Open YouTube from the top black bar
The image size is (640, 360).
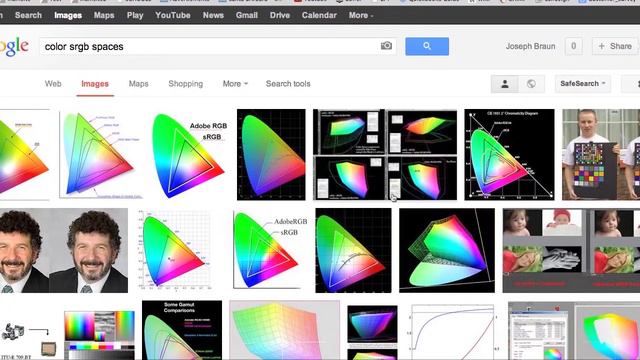coord(173,16)
